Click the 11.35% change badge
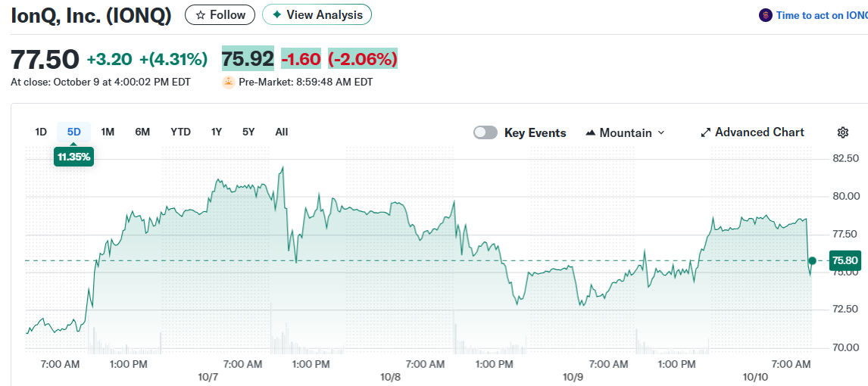Image resolution: width=868 pixels, height=386 pixels. pyautogui.click(x=73, y=157)
